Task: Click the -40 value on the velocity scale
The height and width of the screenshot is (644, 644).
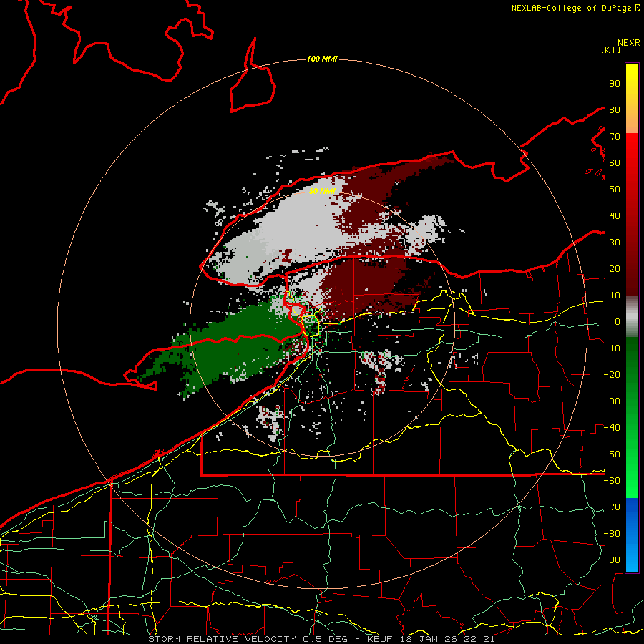Action: [x=612, y=428]
